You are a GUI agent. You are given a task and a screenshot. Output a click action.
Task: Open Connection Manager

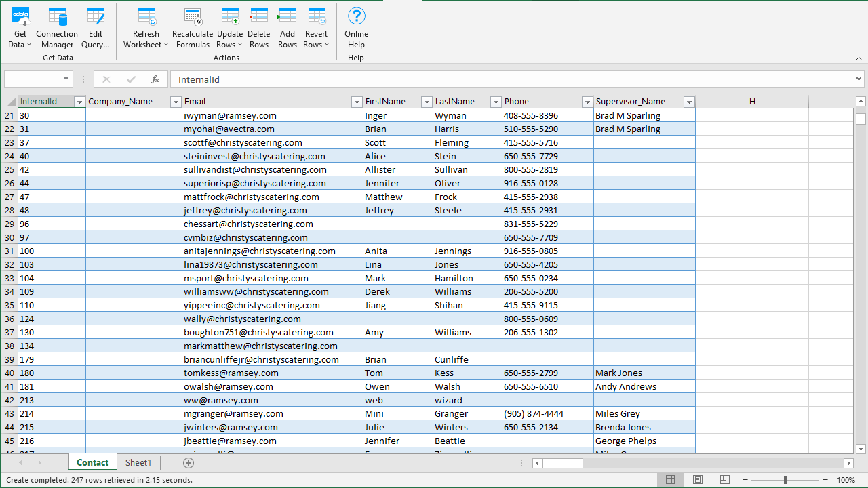57,28
